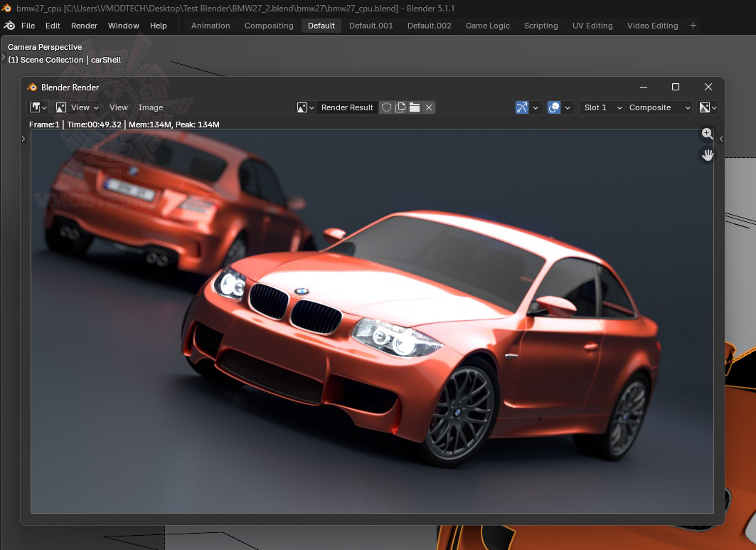
Task: Browse images with the image datablock dropdown
Action: pyautogui.click(x=305, y=107)
